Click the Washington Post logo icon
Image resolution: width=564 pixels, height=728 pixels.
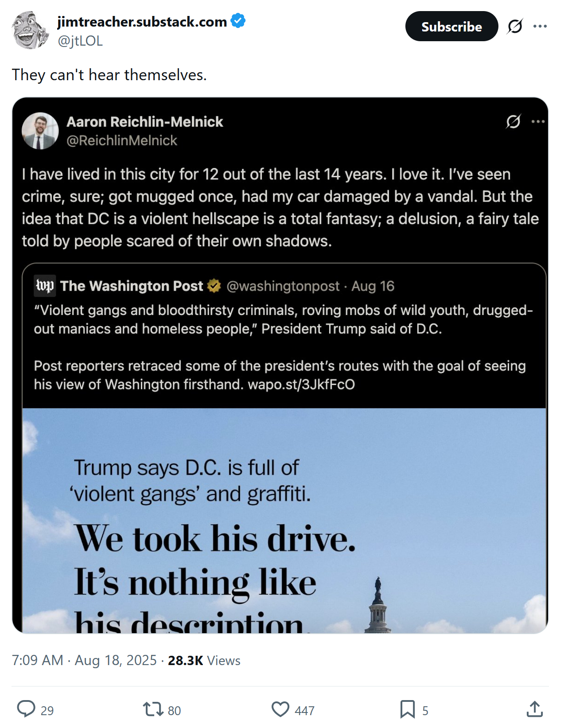click(45, 286)
